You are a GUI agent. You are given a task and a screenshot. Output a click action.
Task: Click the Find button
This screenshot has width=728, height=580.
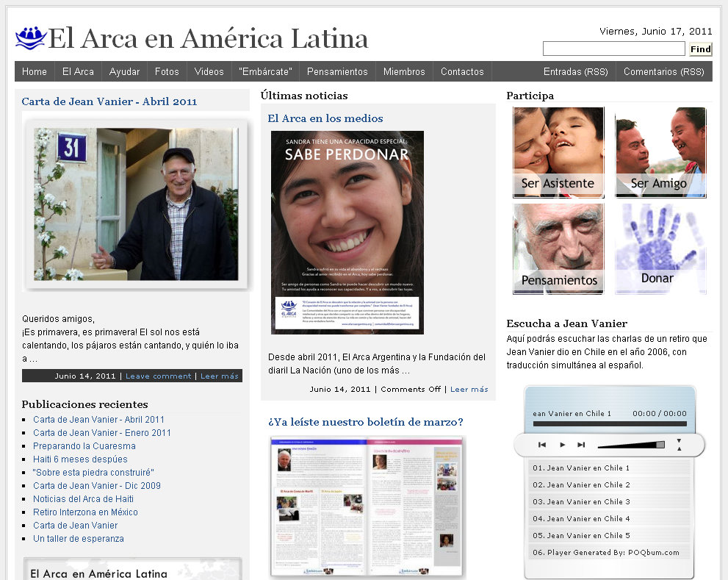(x=700, y=49)
